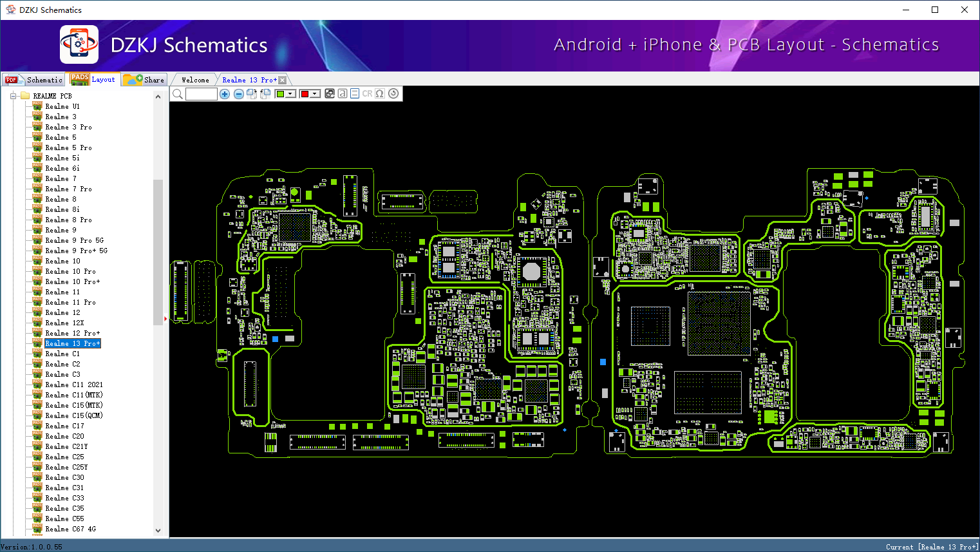
Task: Open the red color dropdown arrow
Action: click(315, 94)
